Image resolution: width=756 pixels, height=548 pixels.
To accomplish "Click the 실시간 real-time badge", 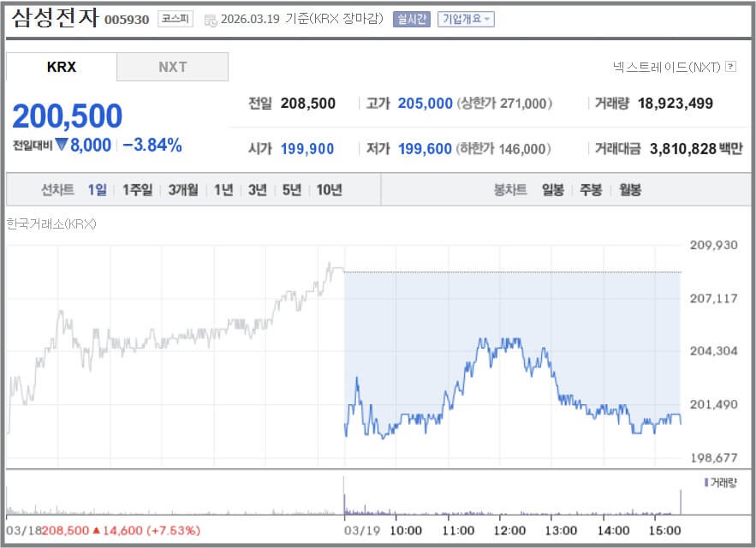I will (411, 19).
